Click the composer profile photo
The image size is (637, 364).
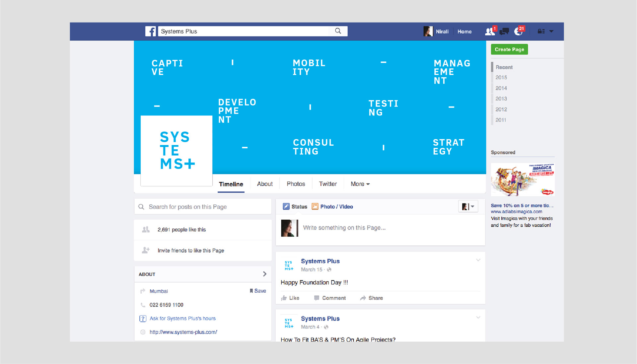point(289,228)
